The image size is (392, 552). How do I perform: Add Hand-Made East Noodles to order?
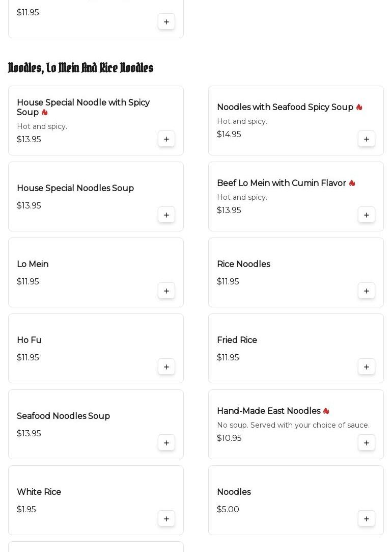coord(367,443)
